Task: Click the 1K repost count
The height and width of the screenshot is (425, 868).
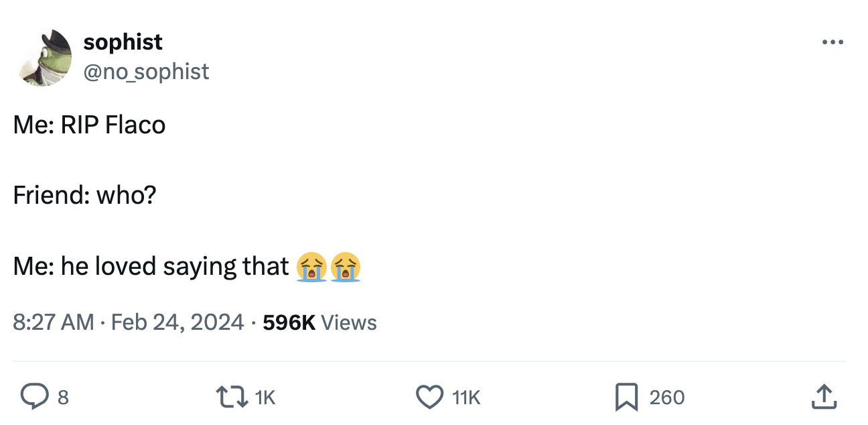Action: click(x=265, y=398)
